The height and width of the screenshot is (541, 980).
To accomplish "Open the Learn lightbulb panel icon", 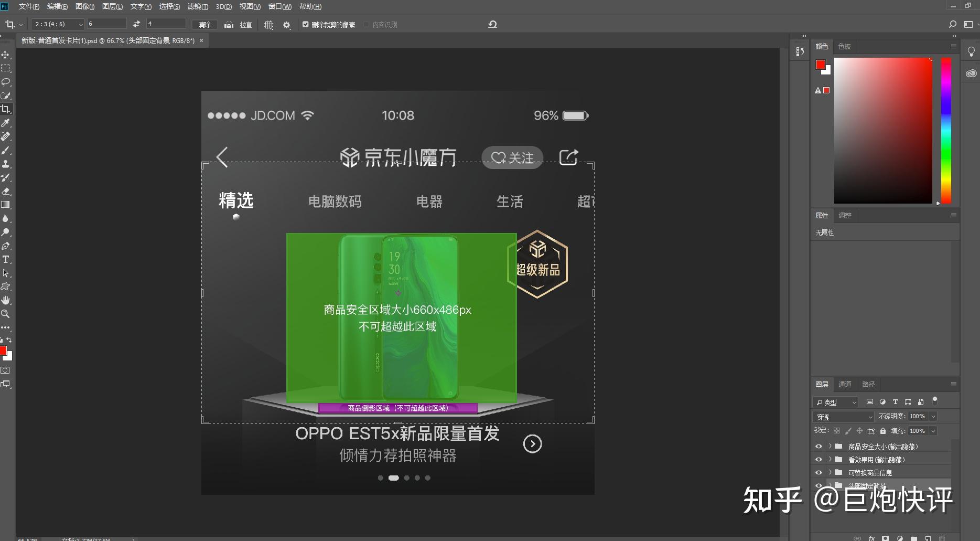I will click(971, 51).
